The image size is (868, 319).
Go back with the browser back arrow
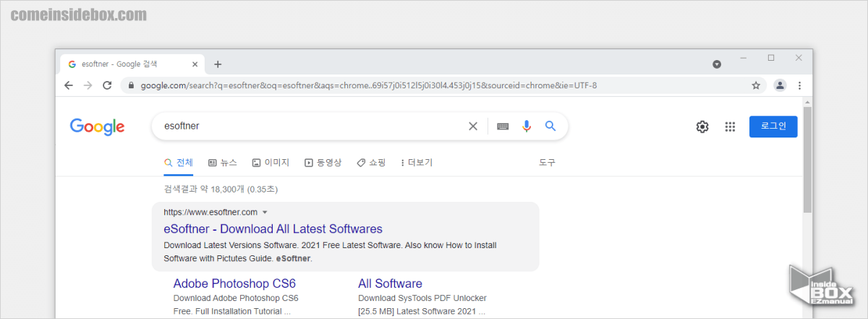coord(69,85)
